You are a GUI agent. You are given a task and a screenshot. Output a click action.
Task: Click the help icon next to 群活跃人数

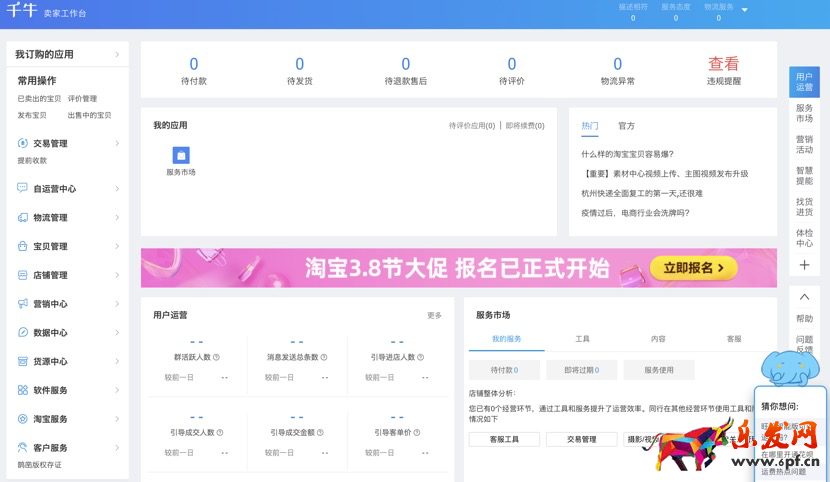tap(216, 357)
